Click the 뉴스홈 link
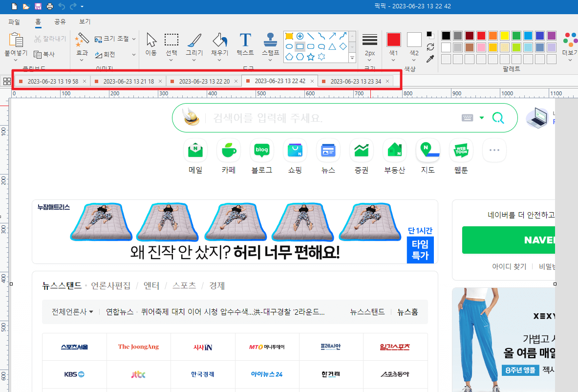 point(407,311)
